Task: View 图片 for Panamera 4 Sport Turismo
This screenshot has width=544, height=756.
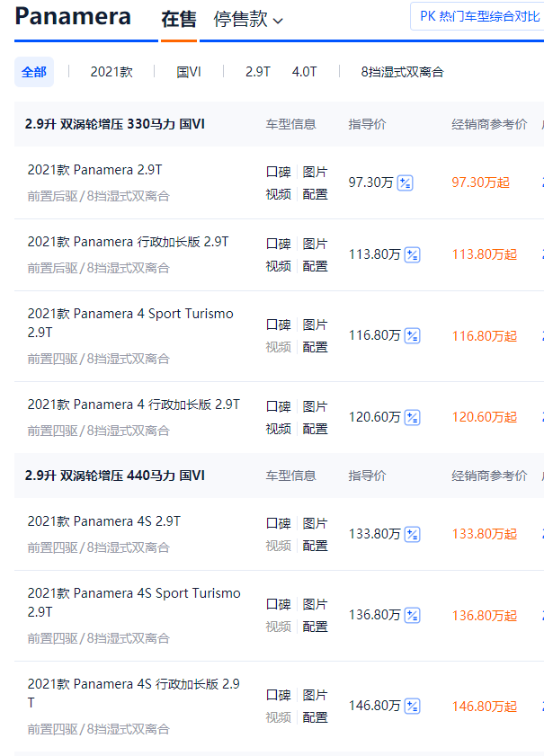Action: pos(315,325)
